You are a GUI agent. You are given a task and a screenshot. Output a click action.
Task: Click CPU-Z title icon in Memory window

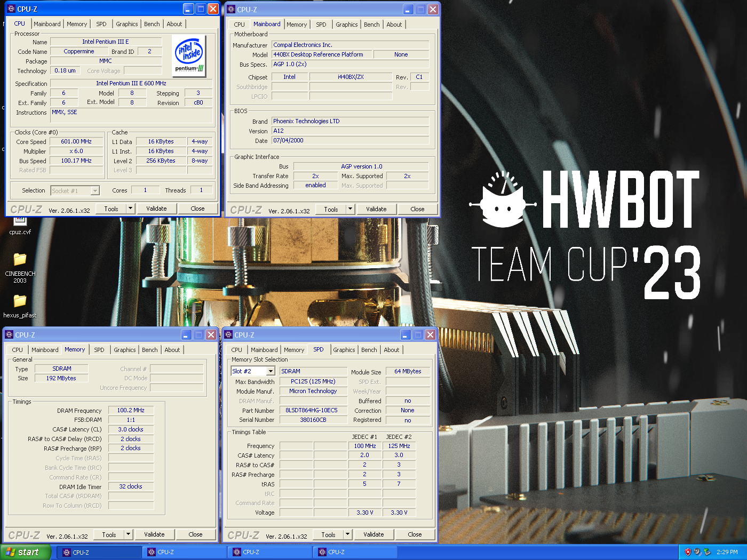tap(9, 335)
